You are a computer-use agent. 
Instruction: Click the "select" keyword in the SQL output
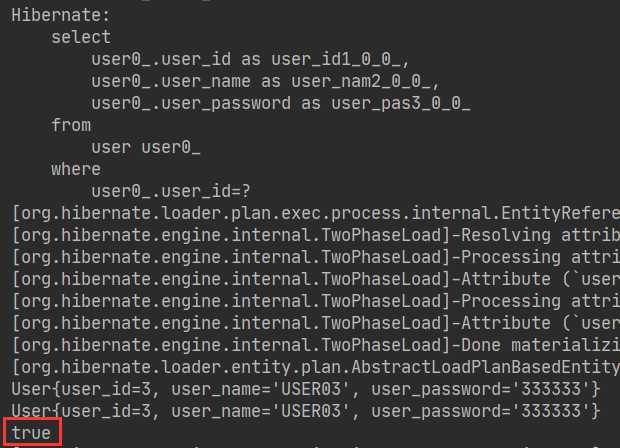click(x=81, y=38)
